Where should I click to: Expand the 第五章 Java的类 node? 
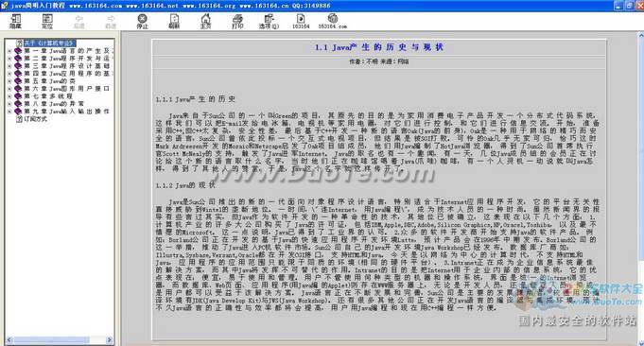(x=9, y=81)
